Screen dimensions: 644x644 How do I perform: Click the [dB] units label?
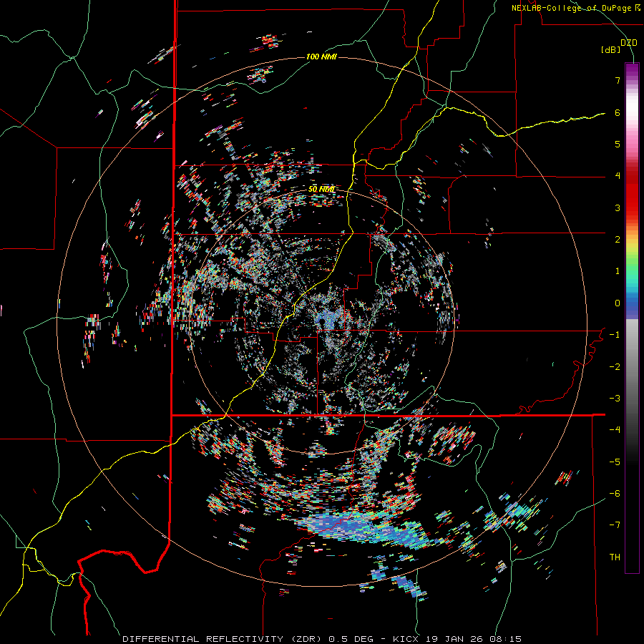[611, 50]
